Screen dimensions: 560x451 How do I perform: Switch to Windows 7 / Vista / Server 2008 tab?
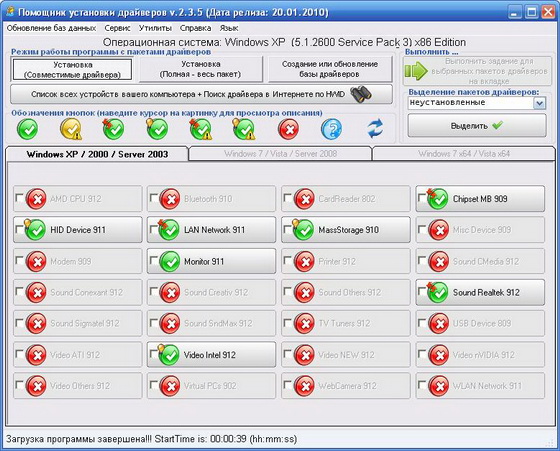[x=280, y=154]
